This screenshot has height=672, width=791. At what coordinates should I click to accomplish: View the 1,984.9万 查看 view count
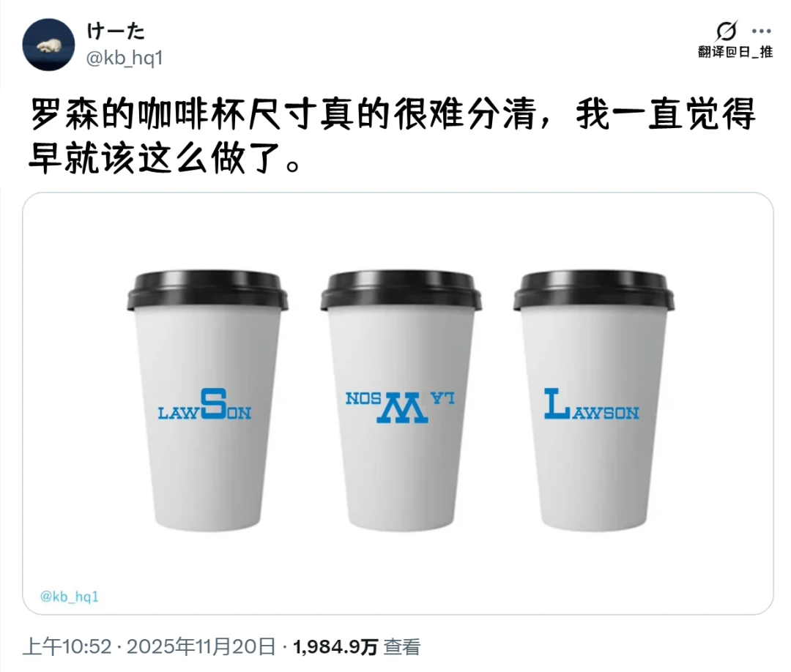point(357,647)
